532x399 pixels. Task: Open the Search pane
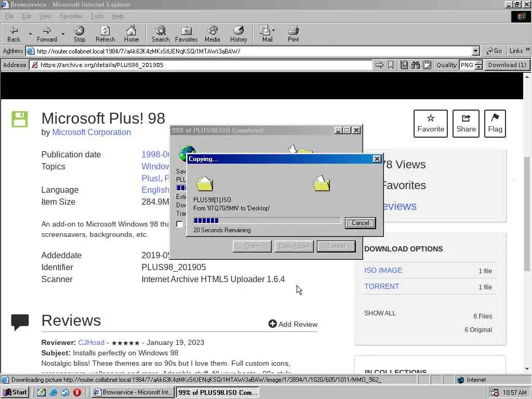tap(161, 34)
